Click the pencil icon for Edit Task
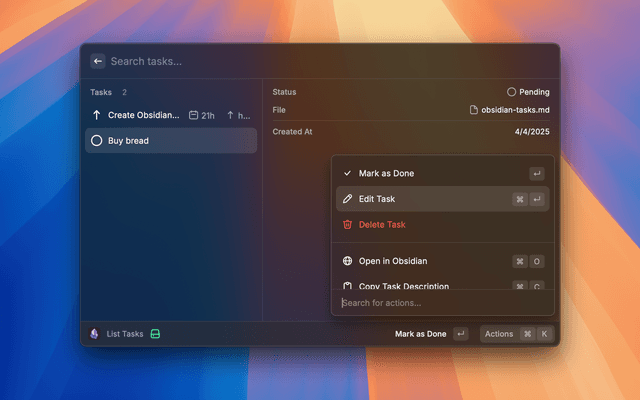This screenshot has height=400, width=640. (347, 199)
